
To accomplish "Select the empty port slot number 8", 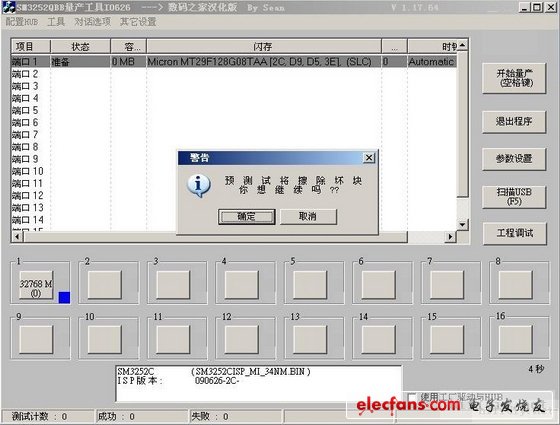I will 515,285.
